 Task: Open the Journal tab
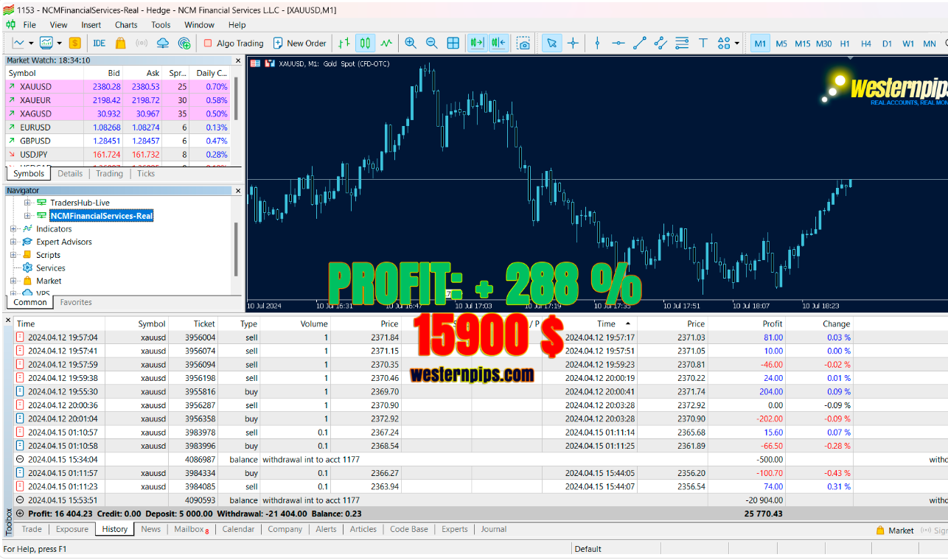(494, 529)
